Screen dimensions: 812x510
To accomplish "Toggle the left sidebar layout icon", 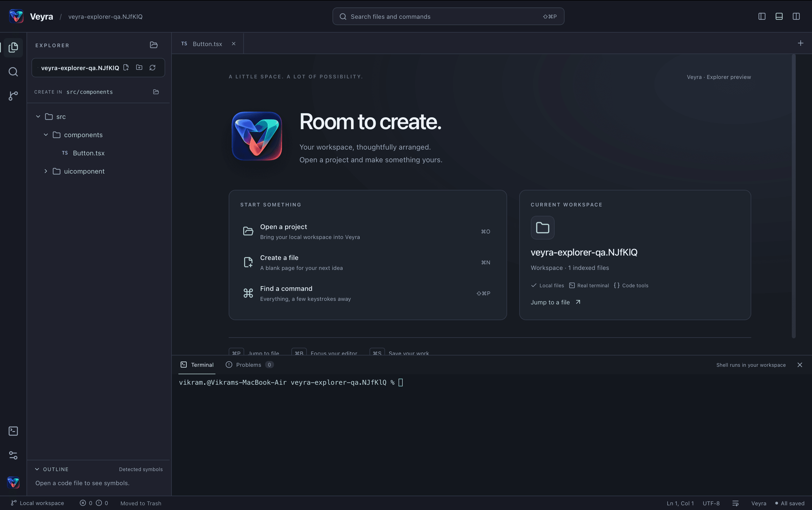I will tap(762, 16).
